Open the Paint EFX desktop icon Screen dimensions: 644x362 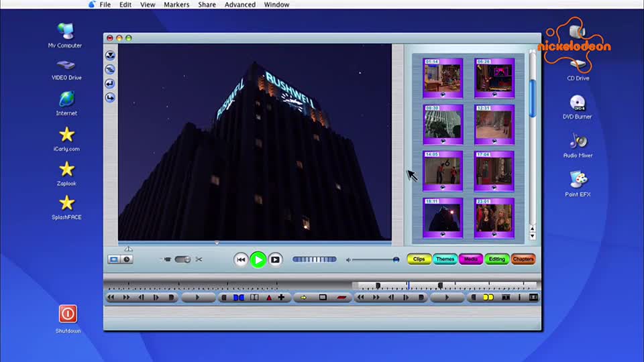[578, 184]
